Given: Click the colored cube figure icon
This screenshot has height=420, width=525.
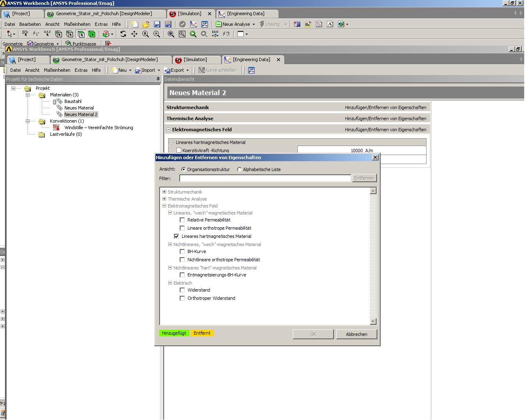Looking at the screenshot, I should [341, 24].
